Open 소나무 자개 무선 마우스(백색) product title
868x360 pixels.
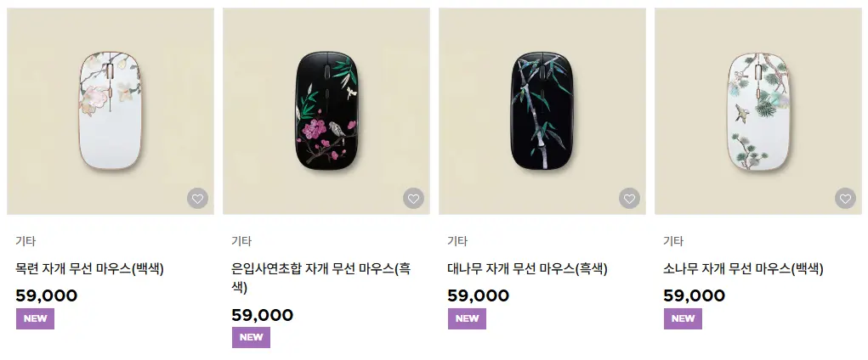(x=743, y=269)
